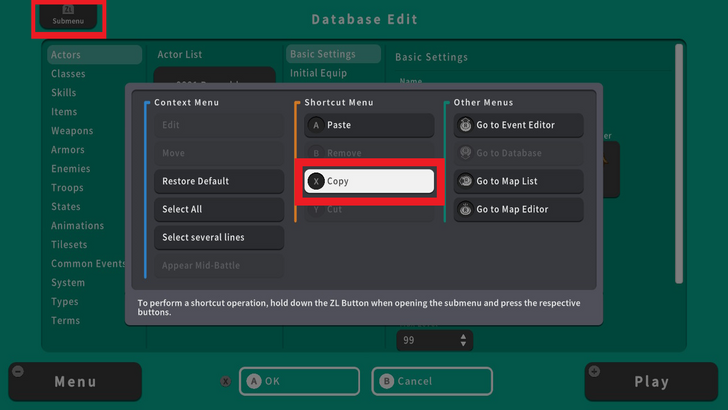This screenshot has width=728, height=410.
Task: Open the Terms category
Action: (x=65, y=321)
